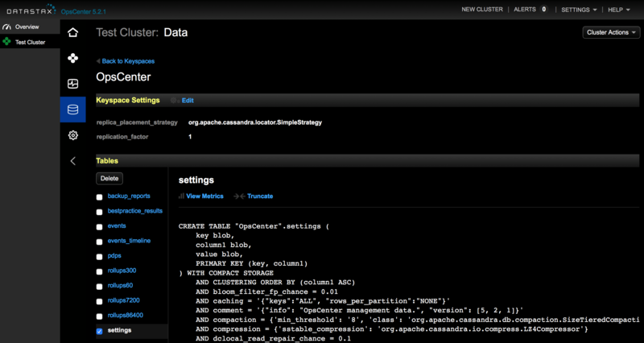The image size is (644, 343).
Task: Collapse the sidebar with the arrow icon
Action: (x=72, y=161)
